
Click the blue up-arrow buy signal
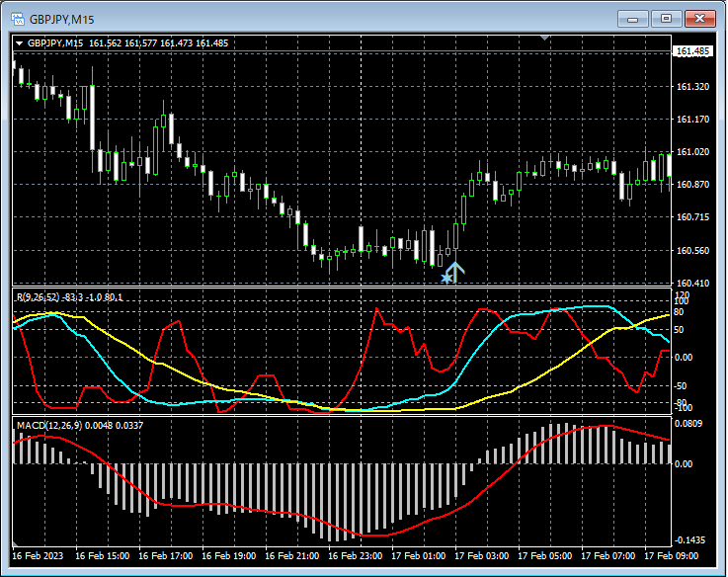[454, 271]
